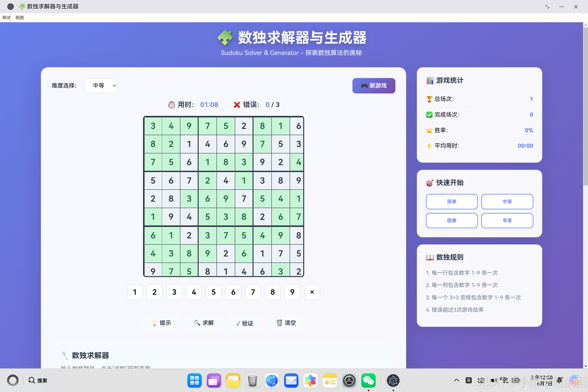Select number 1 on the keypad

(135, 292)
